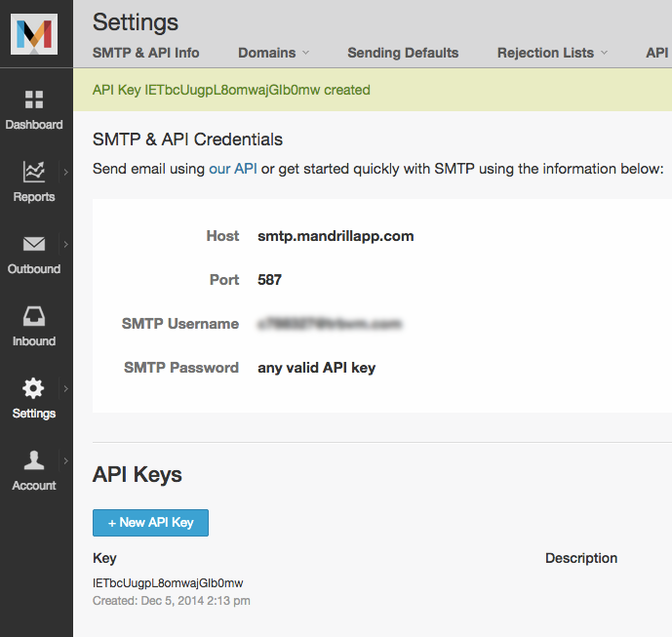The height and width of the screenshot is (637, 672).
Task: Open the Rejection Lists dropdown arrow
Action: [604, 53]
